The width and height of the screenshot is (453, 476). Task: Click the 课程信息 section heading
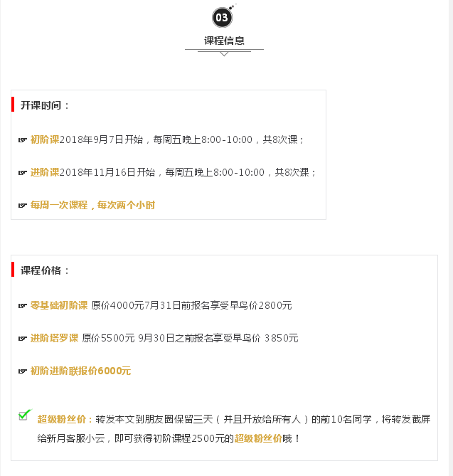pyautogui.click(x=224, y=41)
